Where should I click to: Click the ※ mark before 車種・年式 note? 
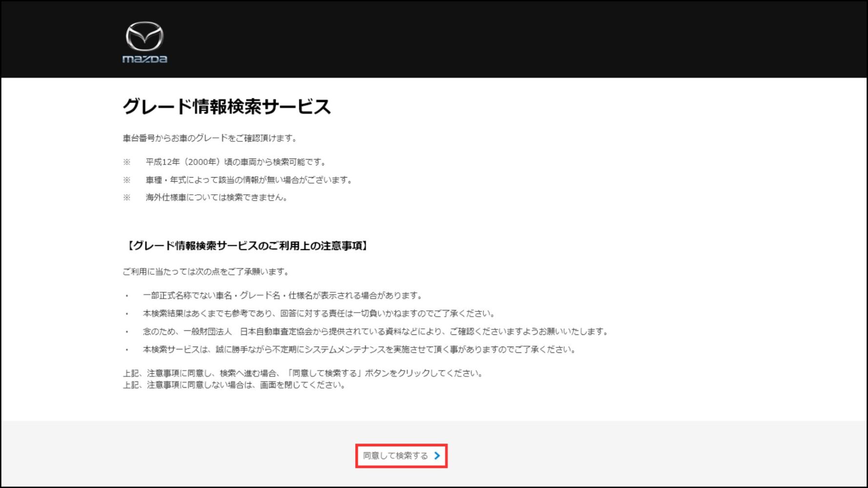[127, 180]
